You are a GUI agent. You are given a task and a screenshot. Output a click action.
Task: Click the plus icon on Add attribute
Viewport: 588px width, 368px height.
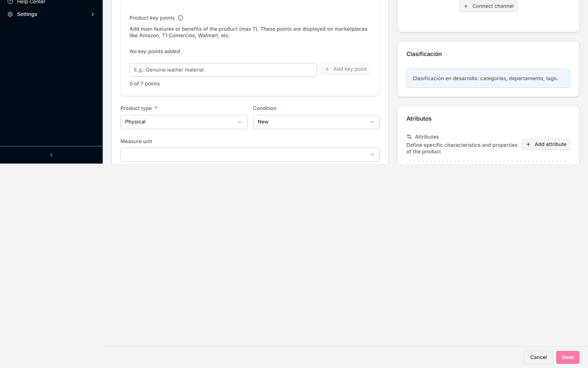point(528,144)
